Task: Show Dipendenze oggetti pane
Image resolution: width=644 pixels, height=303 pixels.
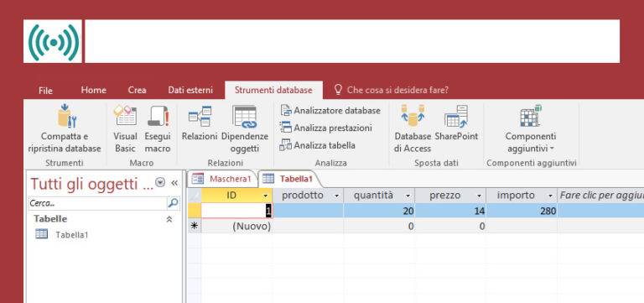Action: coord(244,129)
